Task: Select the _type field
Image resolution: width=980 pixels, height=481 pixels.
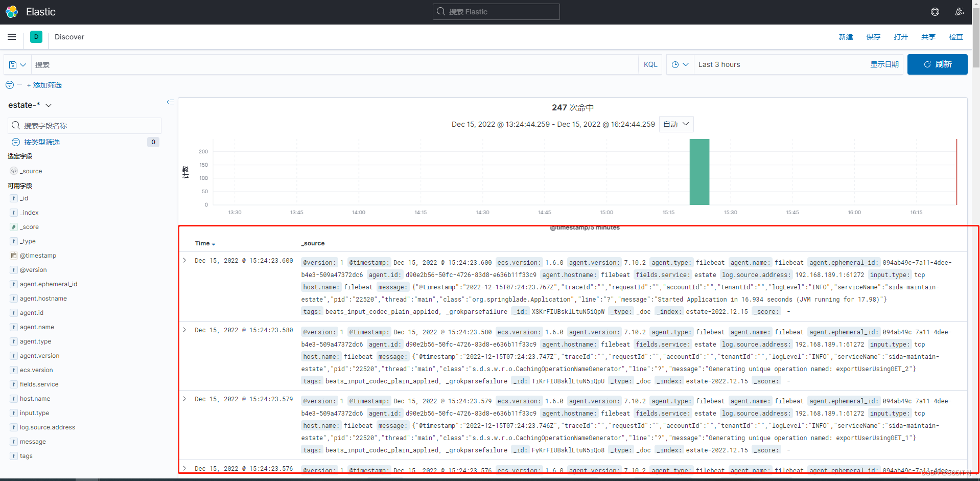Action: pyautogui.click(x=28, y=241)
